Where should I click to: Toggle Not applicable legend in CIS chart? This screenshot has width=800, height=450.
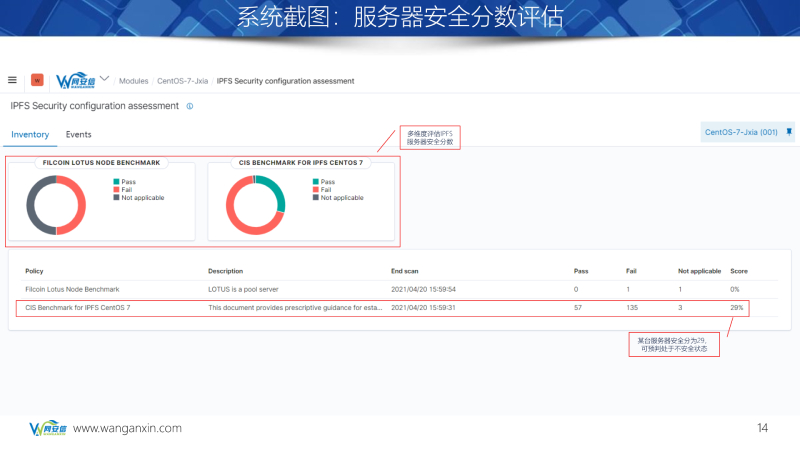click(342, 198)
